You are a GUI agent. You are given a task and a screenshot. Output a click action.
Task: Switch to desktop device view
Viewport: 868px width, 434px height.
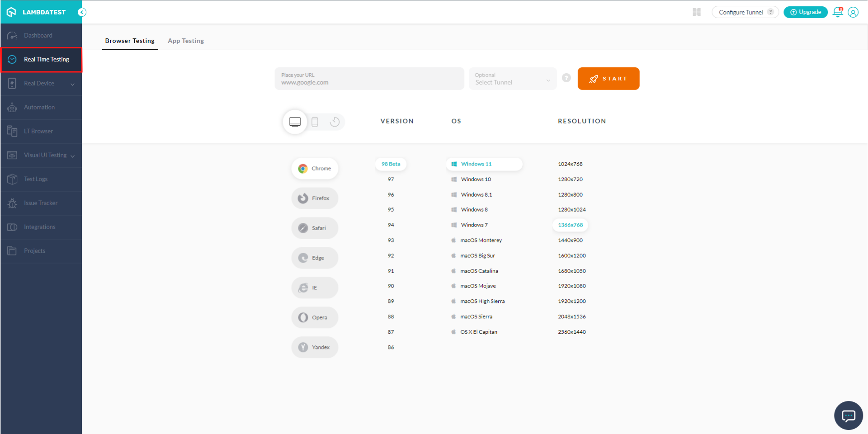(x=295, y=122)
